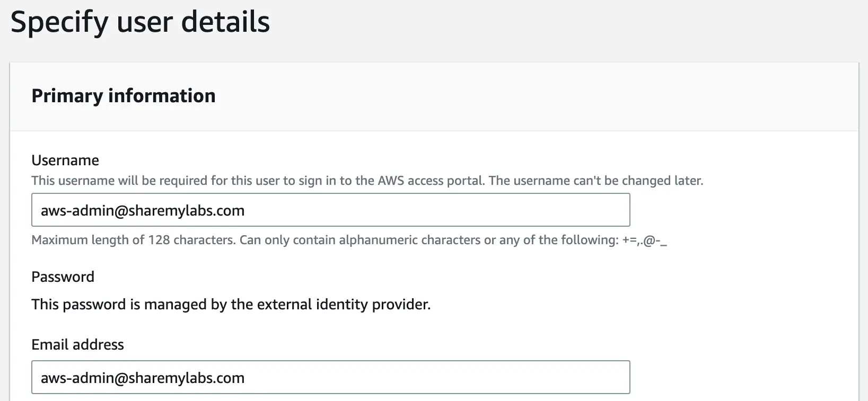Click the Email address field label

tap(77, 344)
